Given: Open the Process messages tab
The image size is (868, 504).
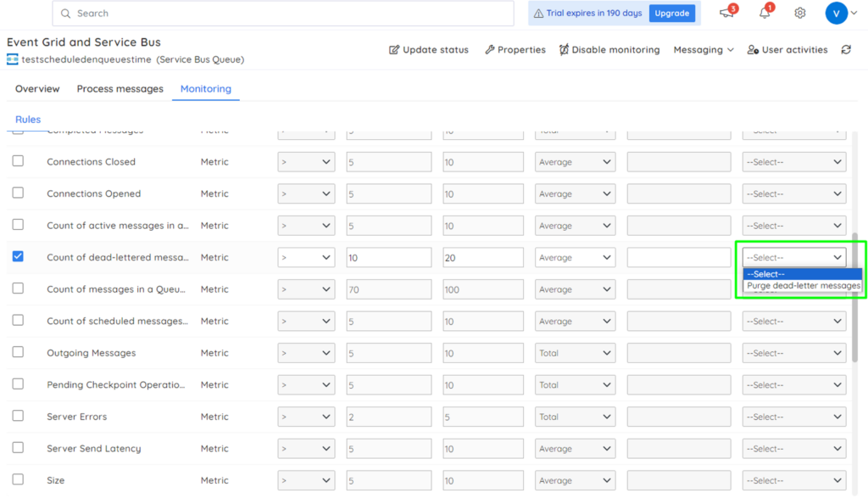Looking at the screenshot, I should click(x=120, y=88).
